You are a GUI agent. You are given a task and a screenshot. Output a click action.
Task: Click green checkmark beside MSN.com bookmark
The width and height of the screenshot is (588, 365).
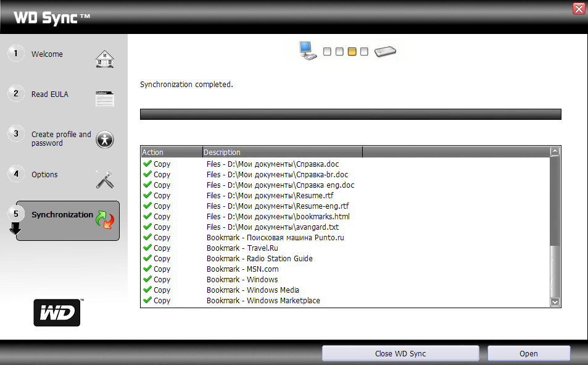click(x=147, y=269)
